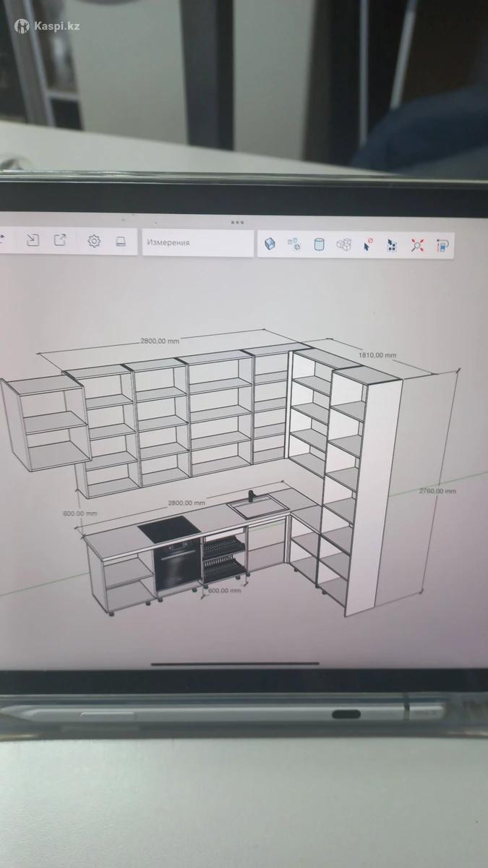Click the tray icon next to gear
The height and width of the screenshot is (868, 488).
pyautogui.click(x=122, y=242)
